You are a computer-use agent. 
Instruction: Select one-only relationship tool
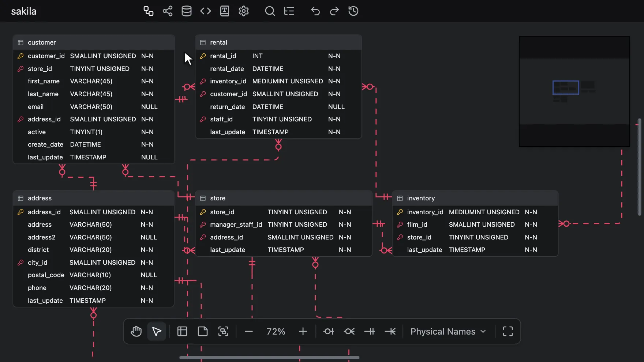370,331
